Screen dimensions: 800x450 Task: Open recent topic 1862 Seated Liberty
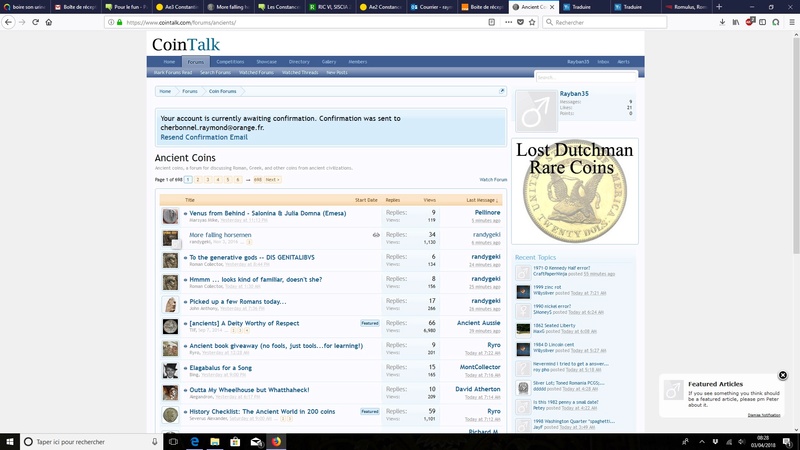(554, 326)
